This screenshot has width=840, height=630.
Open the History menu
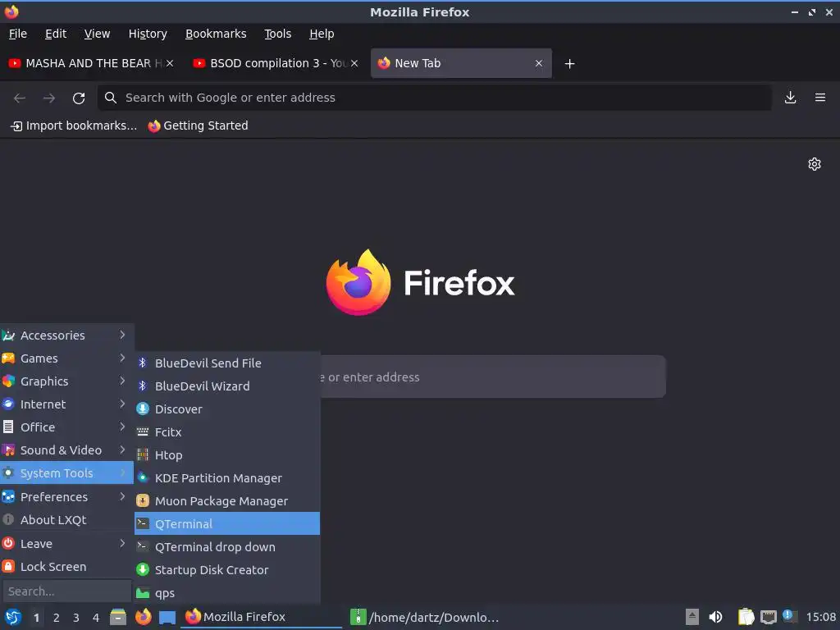(148, 34)
